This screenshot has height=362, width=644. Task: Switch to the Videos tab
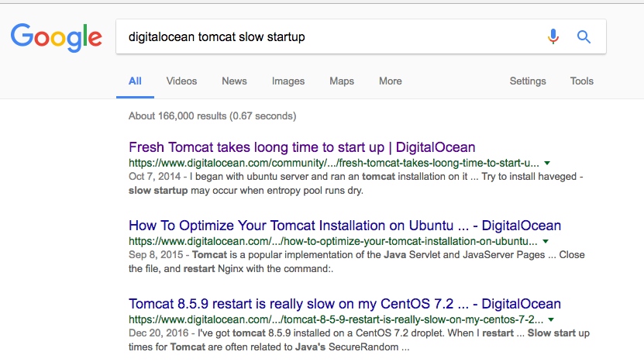(x=181, y=81)
